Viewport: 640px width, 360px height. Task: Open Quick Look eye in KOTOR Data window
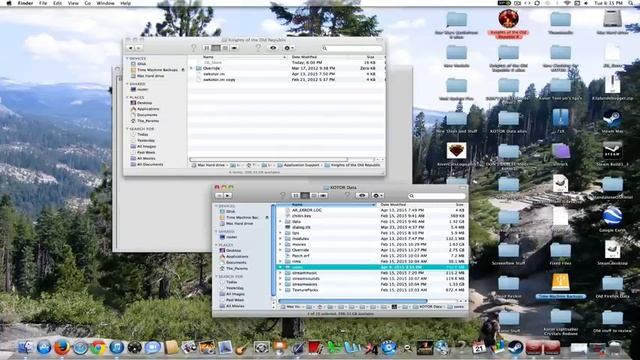click(362, 196)
